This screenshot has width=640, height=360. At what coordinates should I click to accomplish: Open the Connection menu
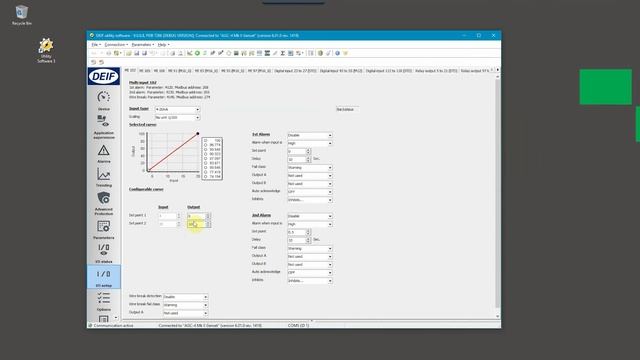(x=116, y=44)
